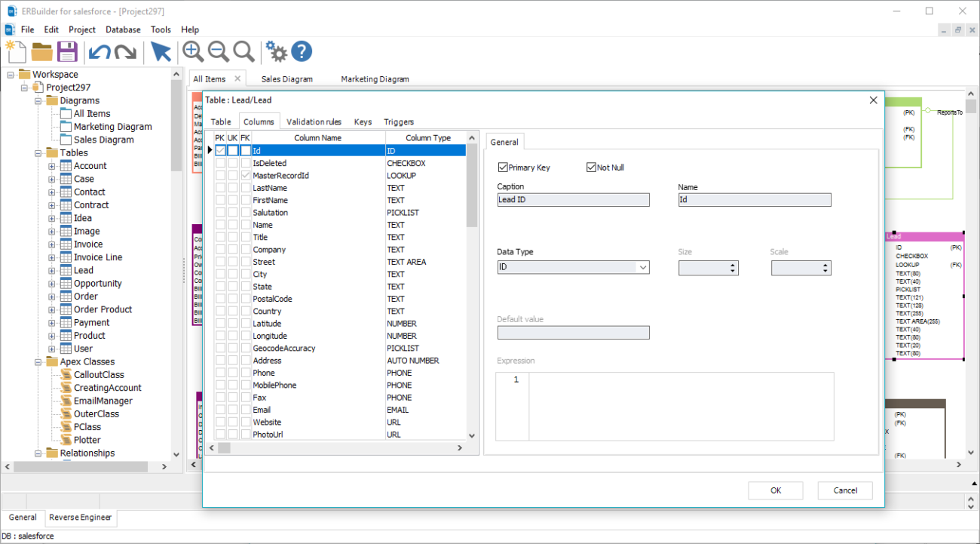980x544 pixels.
Task: Close the Table Lead/Lead dialog
Action: click(x=873, y=100)
